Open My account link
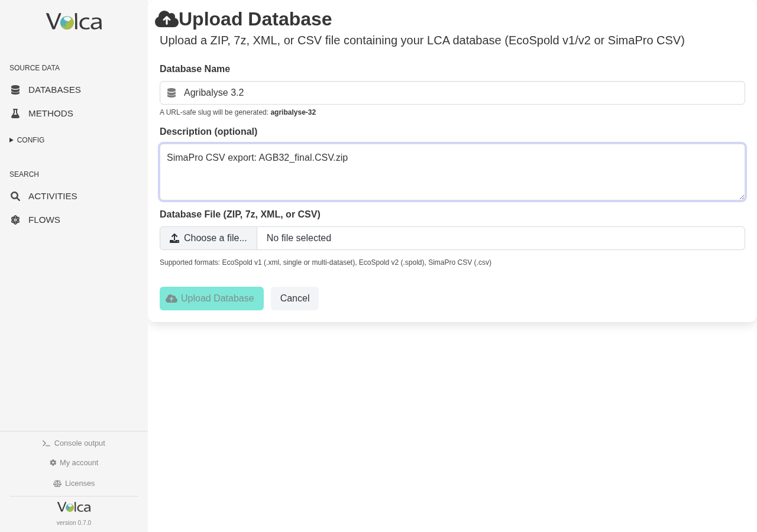The width and height of the screenshot is (757, 532). 74,463
